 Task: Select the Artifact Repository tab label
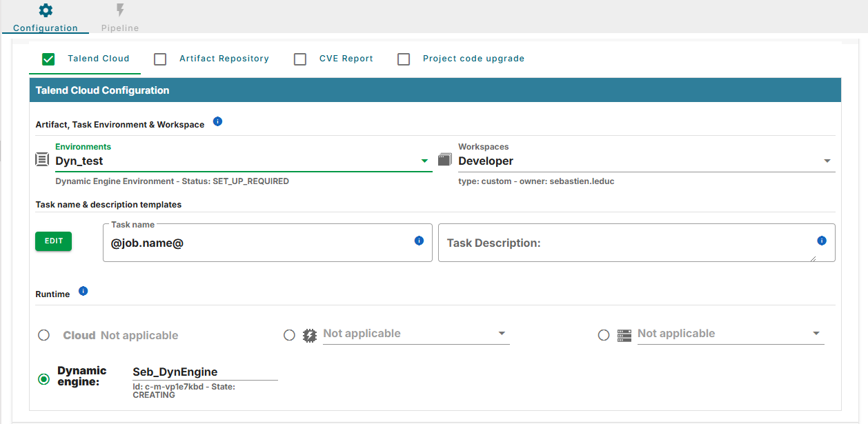point(224,59)
